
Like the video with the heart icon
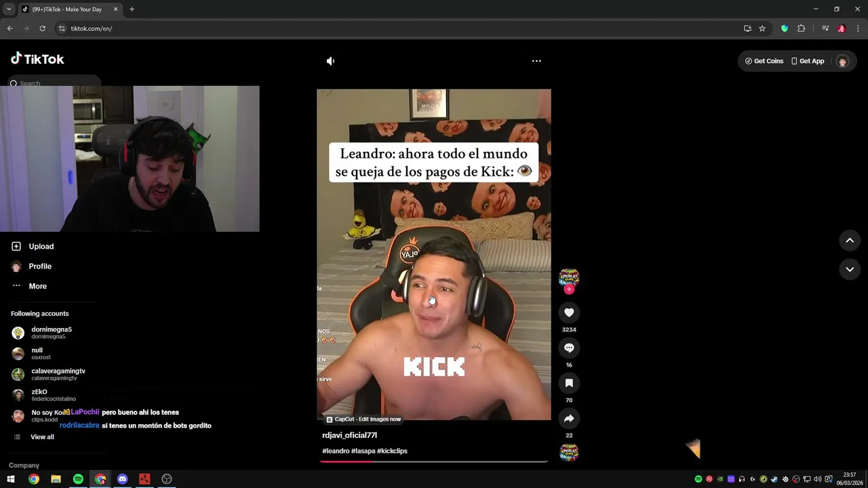point(569,312)
